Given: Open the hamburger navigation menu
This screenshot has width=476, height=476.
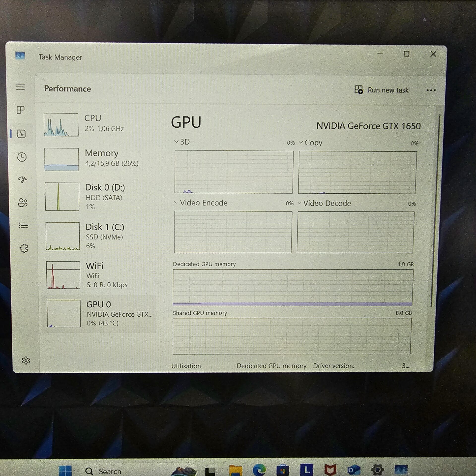Looking at the screenshot, I should 20,87.
